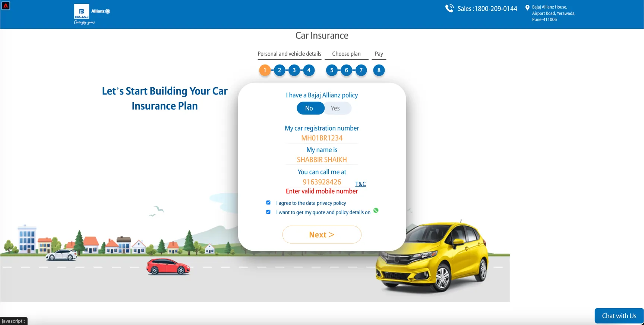Screen dimensions: 644x325
Task: Click 'I have a Bajaj Allianz policy' label
Action: pos(322,96)
